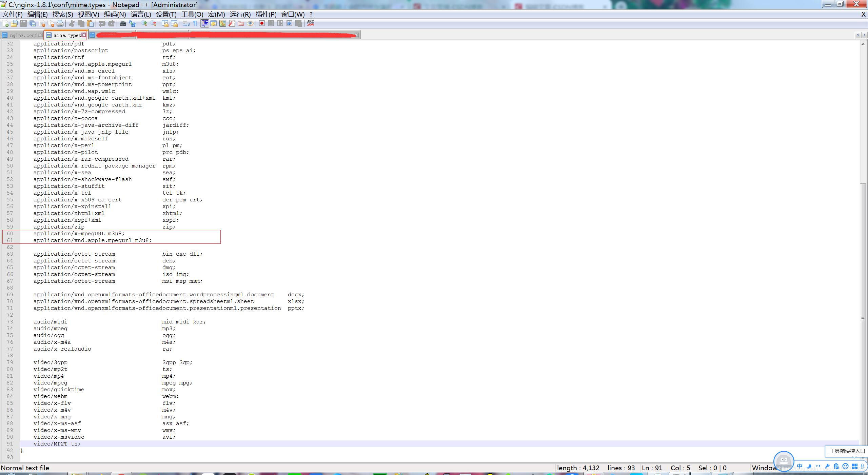Click the 工具箱快捷入口 tooltip button
Viewport: 868px width, 475px height.
847,451
